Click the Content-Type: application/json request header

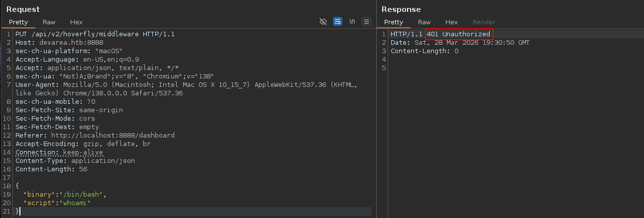pos(75,161)
